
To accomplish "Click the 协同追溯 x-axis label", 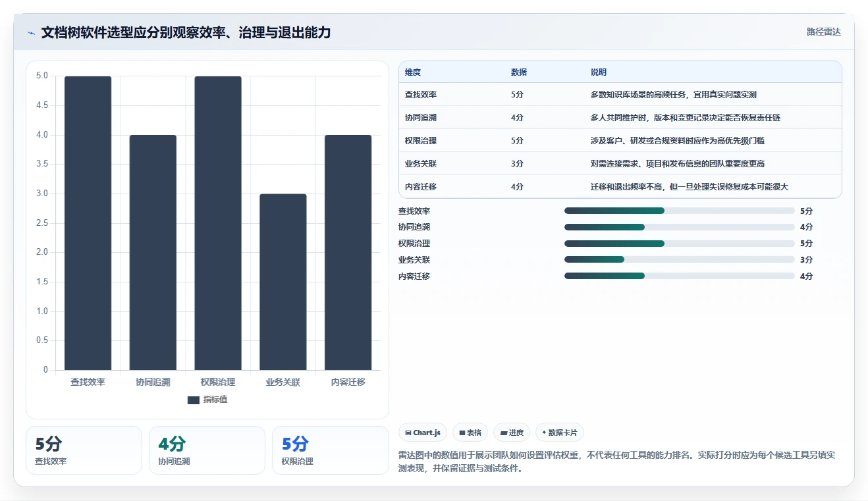I will [153, 382].
